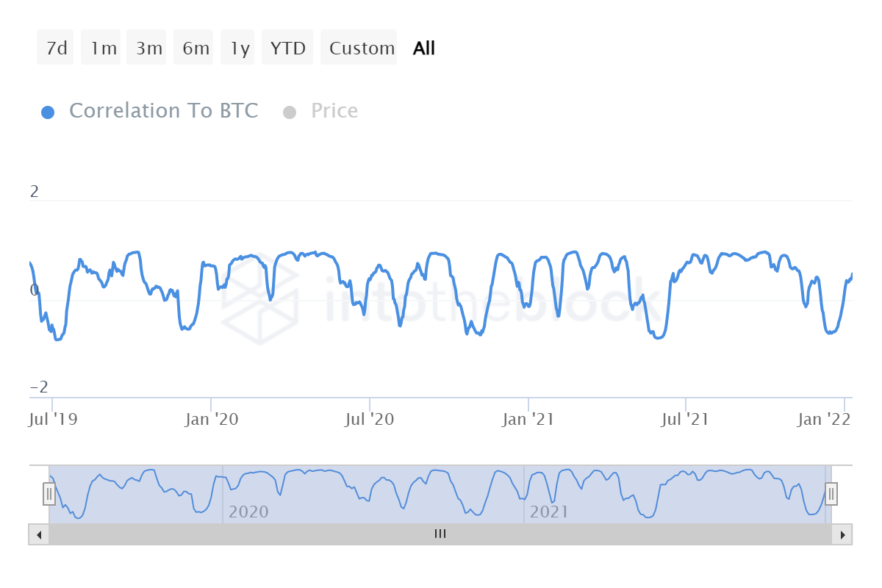Select the YTD range button
The width and height of the screenshot is (882, 588).
click(287, 49)
